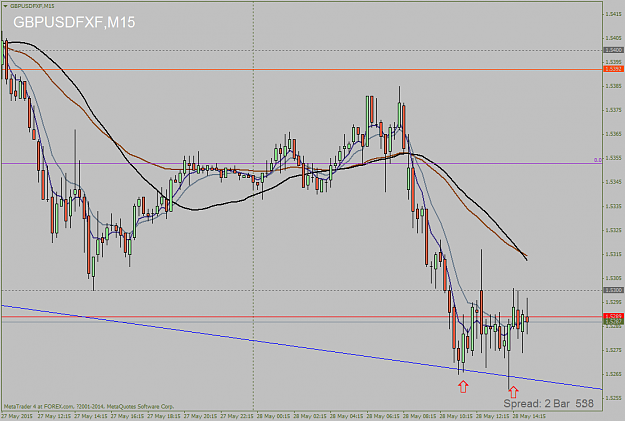Click the dashed level line at 1.5300
This screenshot has height=421, width=625.
(x=301, y=290)
